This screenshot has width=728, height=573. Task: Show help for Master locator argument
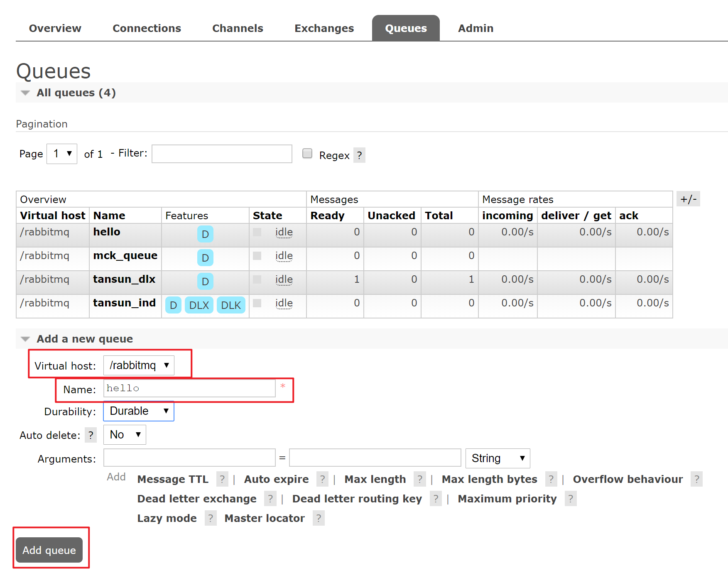[319, 518]
